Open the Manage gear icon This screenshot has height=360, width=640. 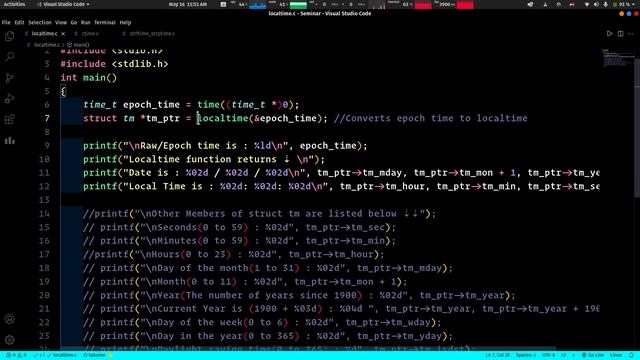coord(9,340)
